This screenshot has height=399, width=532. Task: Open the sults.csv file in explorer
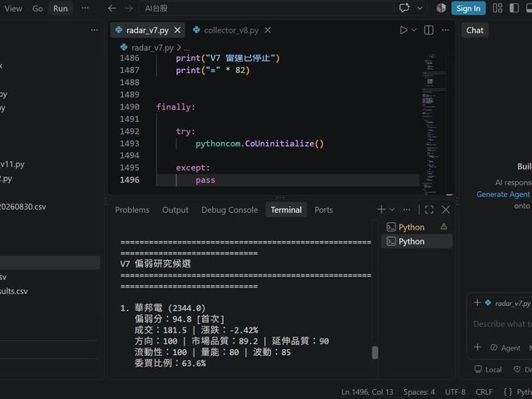[x=14, y=291]
